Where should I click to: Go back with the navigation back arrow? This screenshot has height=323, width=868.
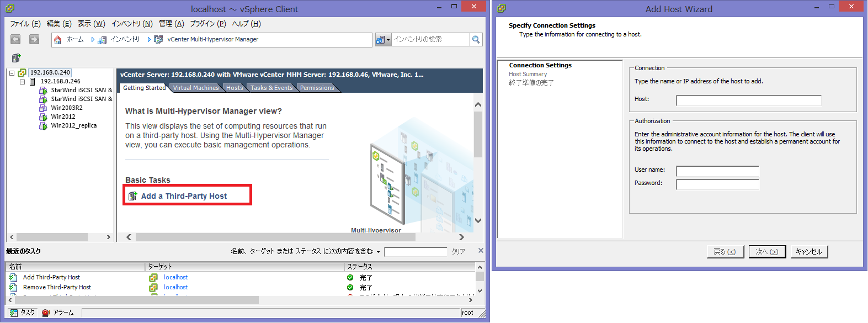[x=15, y=39]
